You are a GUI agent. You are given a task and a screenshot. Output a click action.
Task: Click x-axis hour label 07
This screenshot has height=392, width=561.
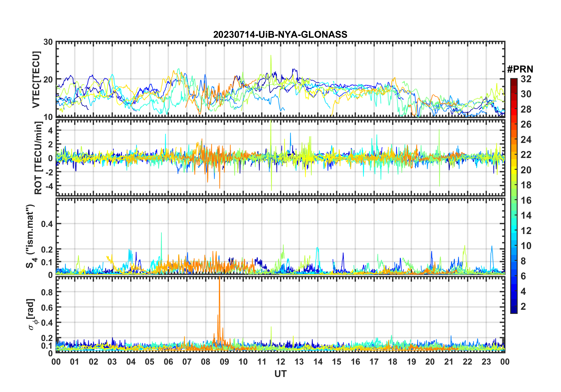[187, 362]
